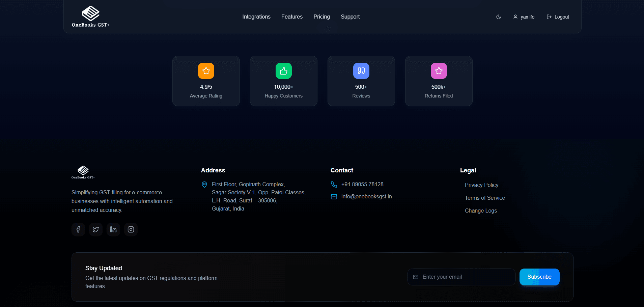Open the yax ifo user profile
The height and width of the screenshot is (307, 644).
pos(524,17)
